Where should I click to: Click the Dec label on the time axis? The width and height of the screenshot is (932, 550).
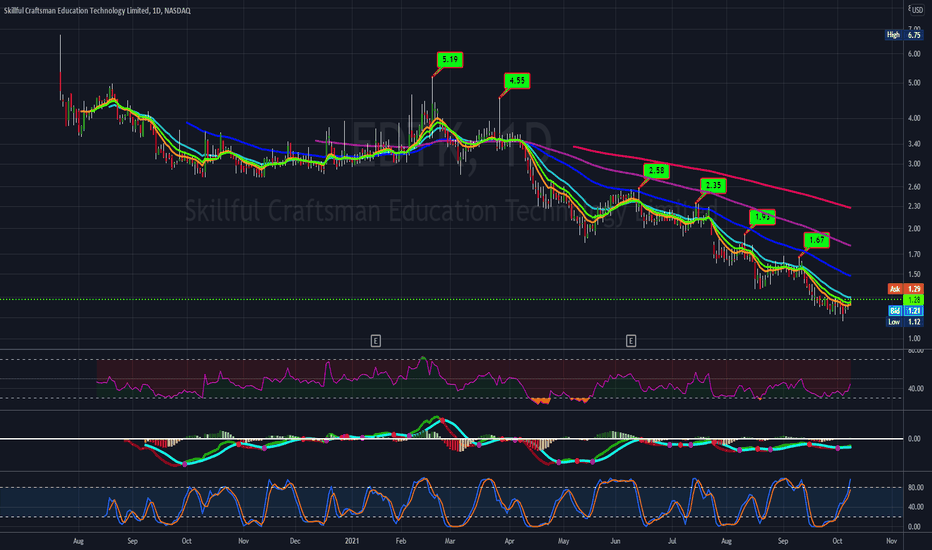coord(295,541)
